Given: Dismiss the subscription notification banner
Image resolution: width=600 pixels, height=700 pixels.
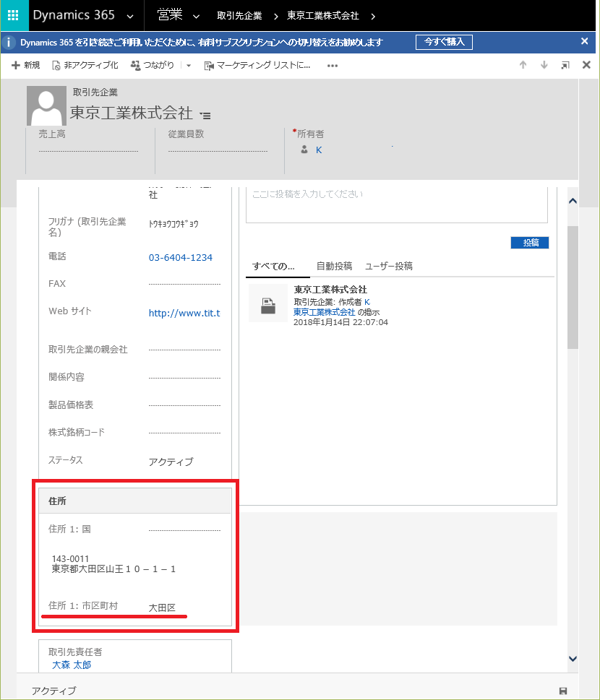Looking at the screenshot, I should point(584,41).
